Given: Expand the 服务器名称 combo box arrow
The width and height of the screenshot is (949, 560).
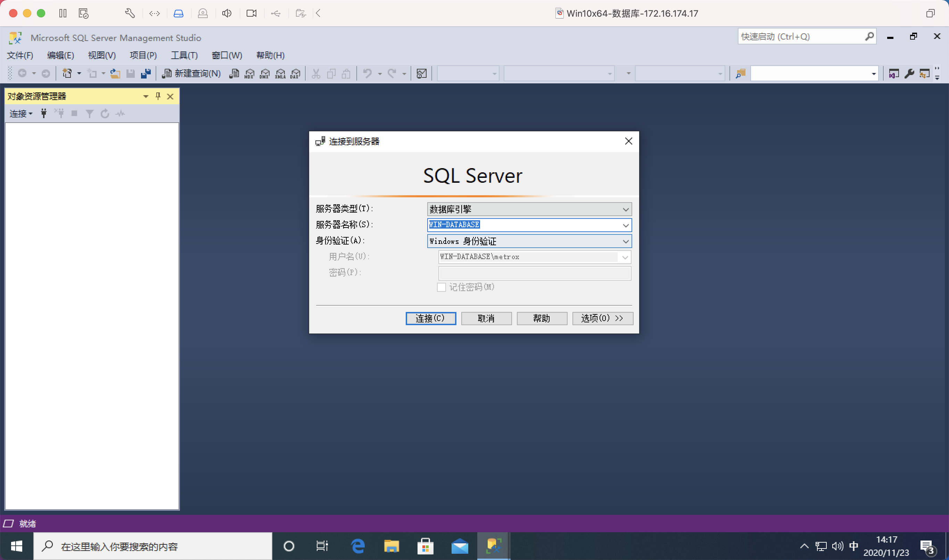Looking at the screenshot, I should pyautogui.click(x=626, y=225).
